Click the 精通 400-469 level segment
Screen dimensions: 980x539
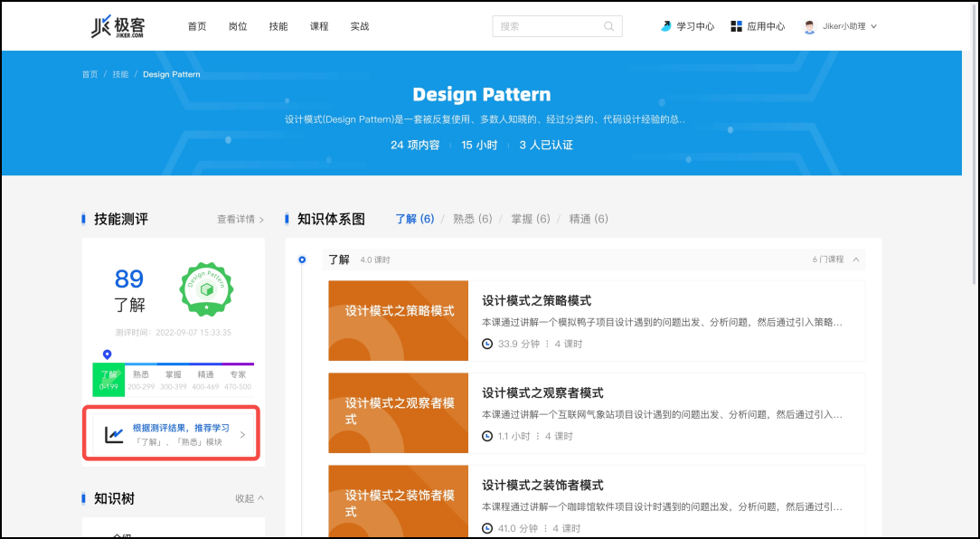tap(205, 380)
